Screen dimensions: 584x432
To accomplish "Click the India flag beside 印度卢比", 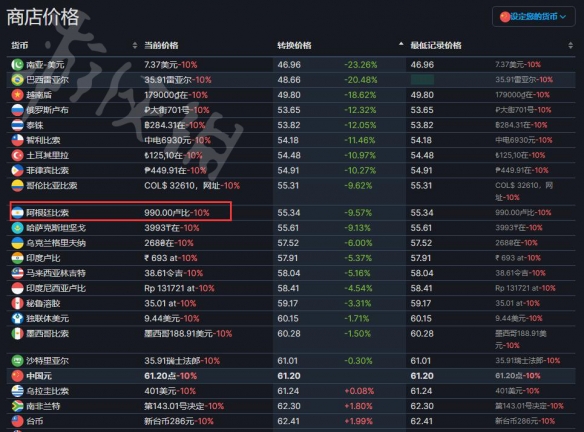I will pyautogui.click(x=17, y=258).
